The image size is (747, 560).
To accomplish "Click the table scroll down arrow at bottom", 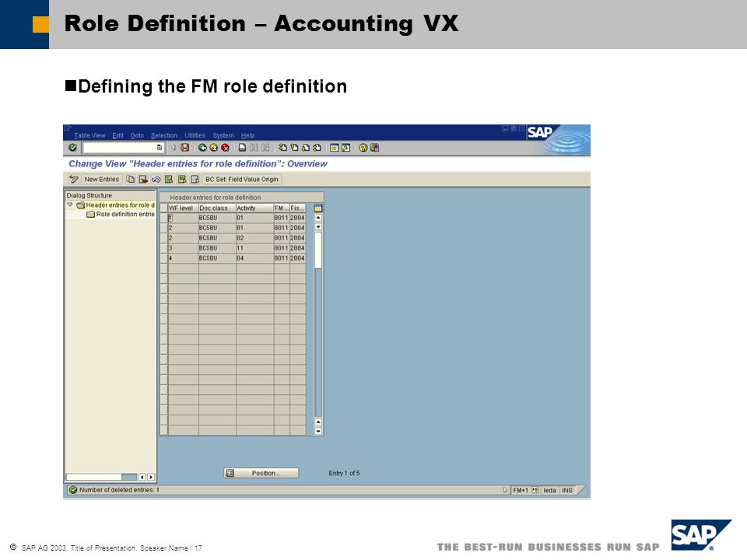I will pos(318,432).
